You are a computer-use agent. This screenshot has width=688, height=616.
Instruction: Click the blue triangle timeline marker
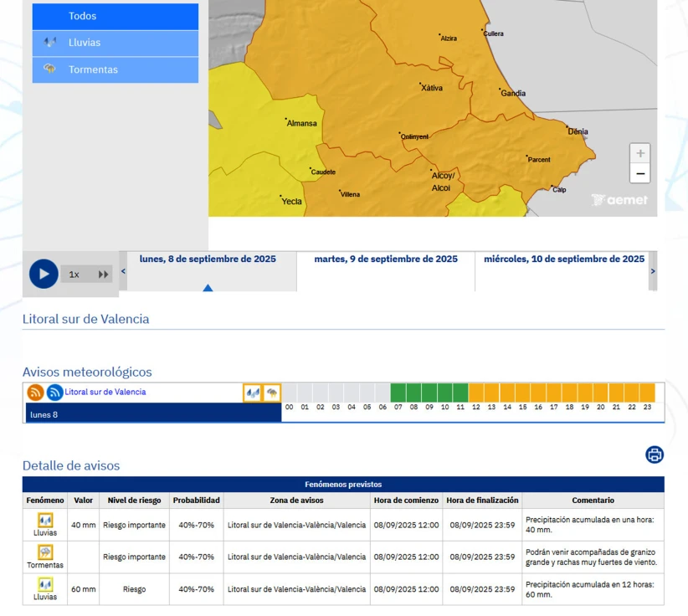click(208, 288)
